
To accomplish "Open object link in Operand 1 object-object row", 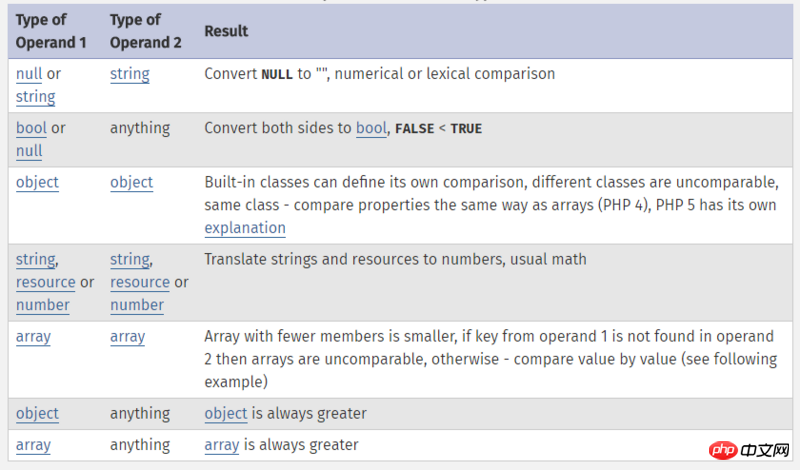I will pyautogui.click(x=37, y=183).
